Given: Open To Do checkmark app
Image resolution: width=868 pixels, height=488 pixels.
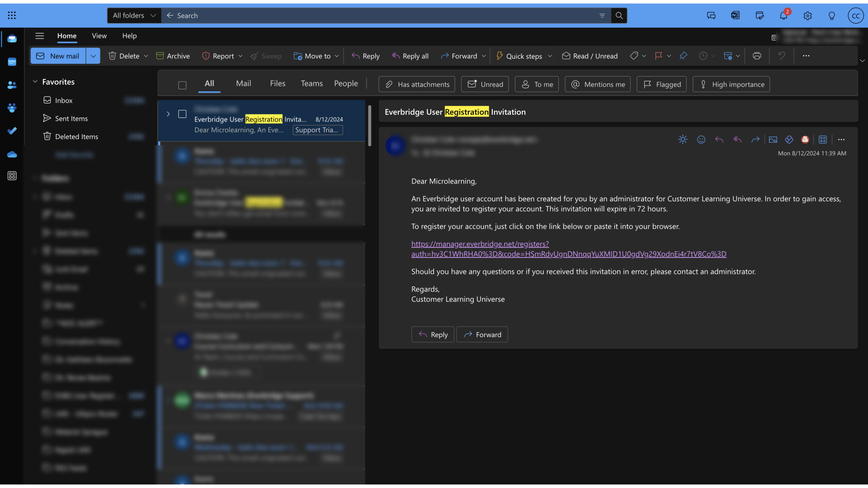Looking at the screenshot, I should 12,131.
